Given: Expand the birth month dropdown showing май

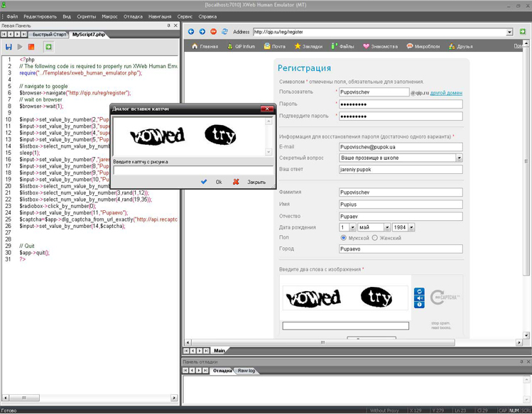Looking at the screenshot, I should [386, 227].
